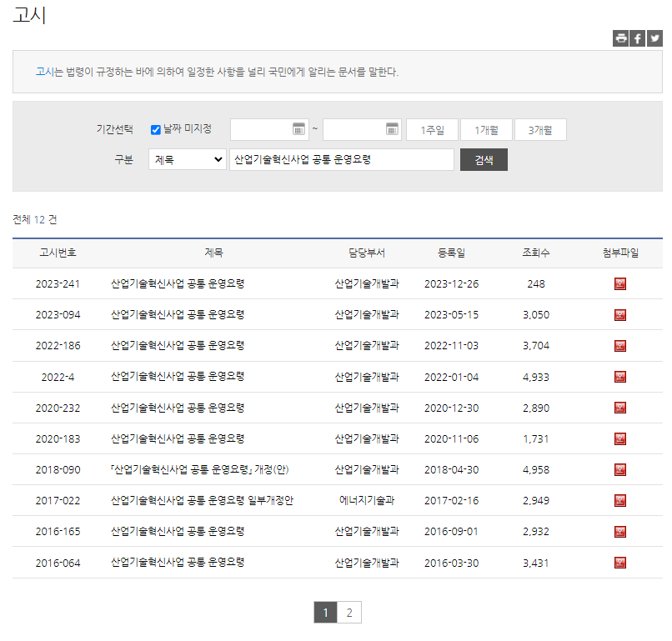672x641 pixels.
Task: Click current page 1 in pagination
Action: (x=325, y=613)
